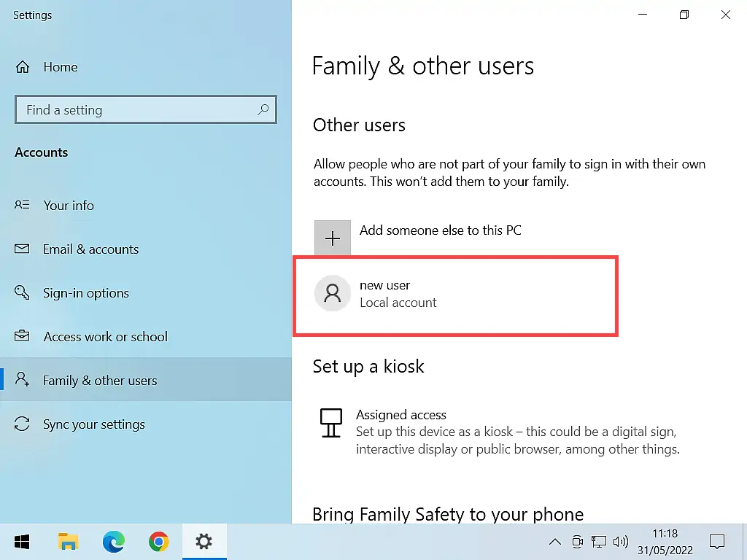
Task: Launch Google Chrome from the taskbar
Action: 159,542
